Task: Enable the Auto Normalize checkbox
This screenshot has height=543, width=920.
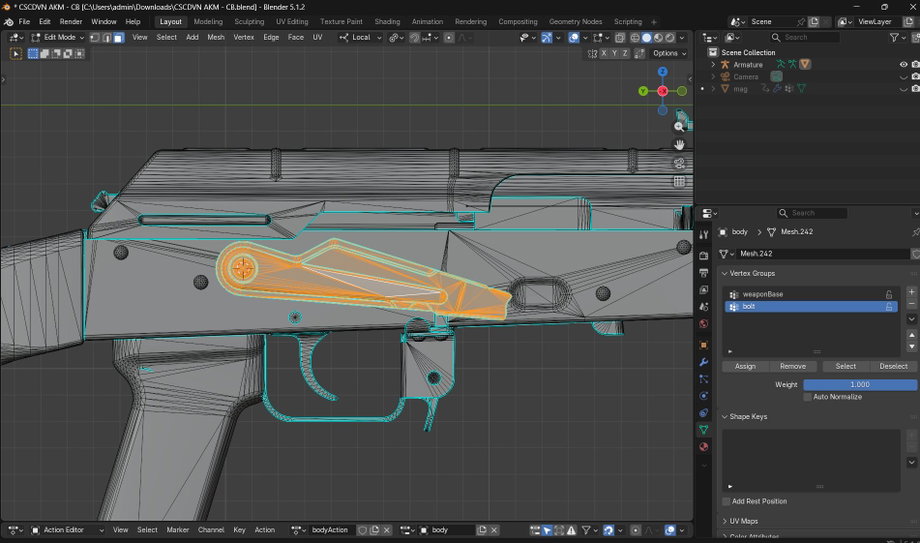Action: pos(808,397)
